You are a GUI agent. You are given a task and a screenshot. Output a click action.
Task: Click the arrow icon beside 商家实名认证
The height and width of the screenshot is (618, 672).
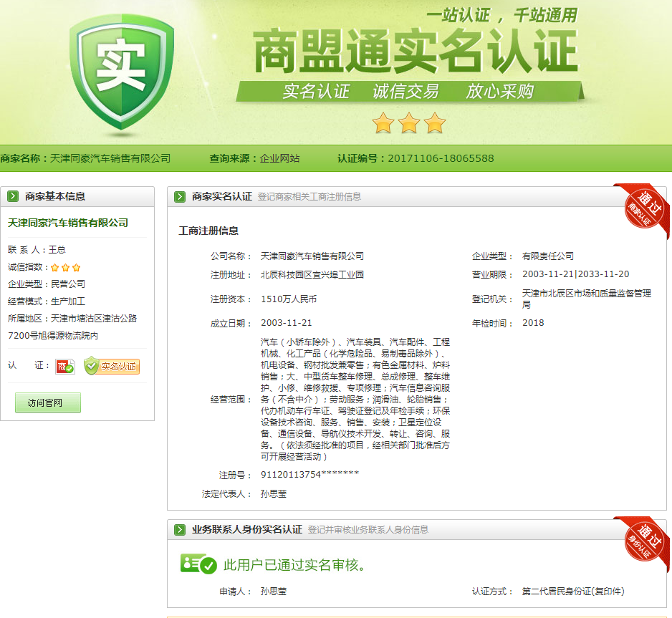pos(180,197)
